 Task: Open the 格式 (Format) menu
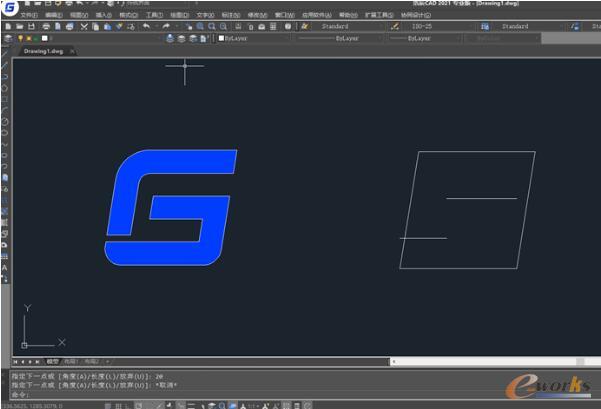[x=128, y=15]
